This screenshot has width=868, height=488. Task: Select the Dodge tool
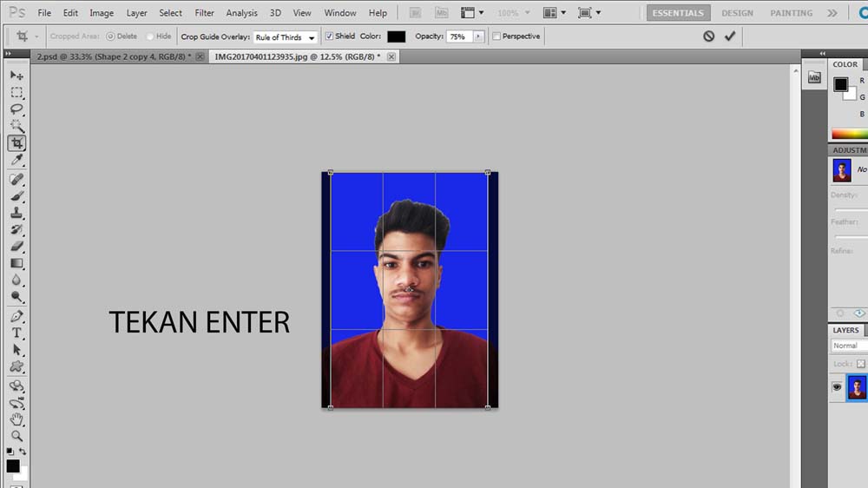pyautogui.click(x=16, y=297)
